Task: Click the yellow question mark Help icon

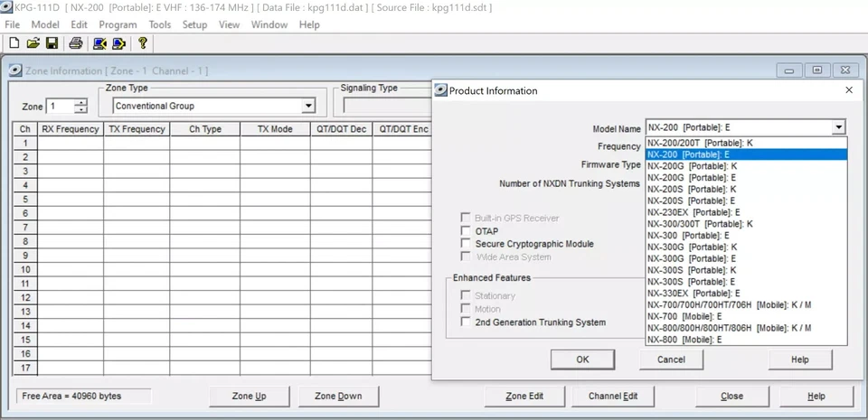Action: click(x=143, y=43)
